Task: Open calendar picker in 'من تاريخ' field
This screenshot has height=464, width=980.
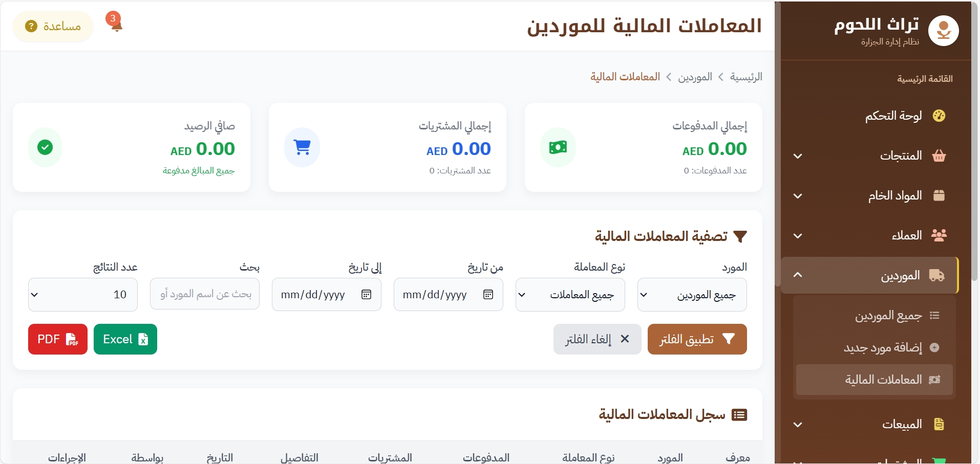Action: [x=488, y=295]
